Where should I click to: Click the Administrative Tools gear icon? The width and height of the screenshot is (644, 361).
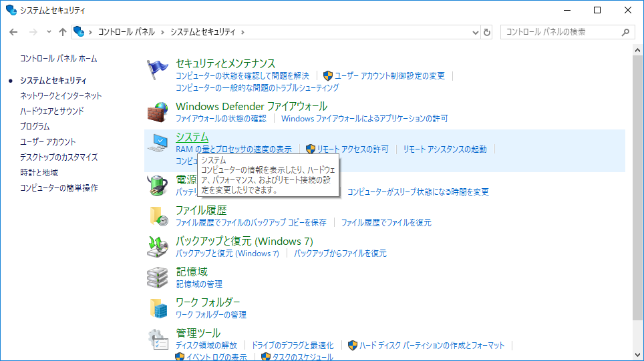158,339
